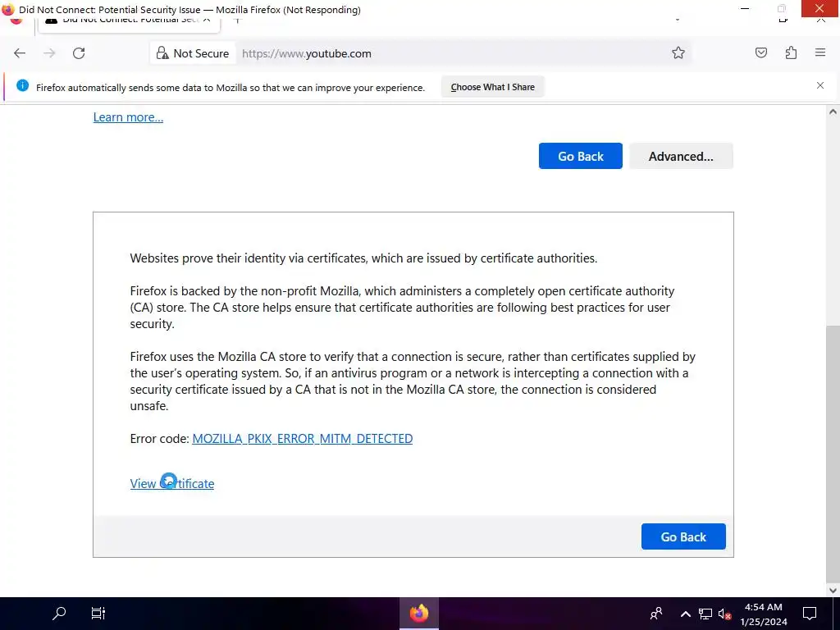
Task: Click the blue info icon in the notification bar
Action: click(x=22, y=85)
